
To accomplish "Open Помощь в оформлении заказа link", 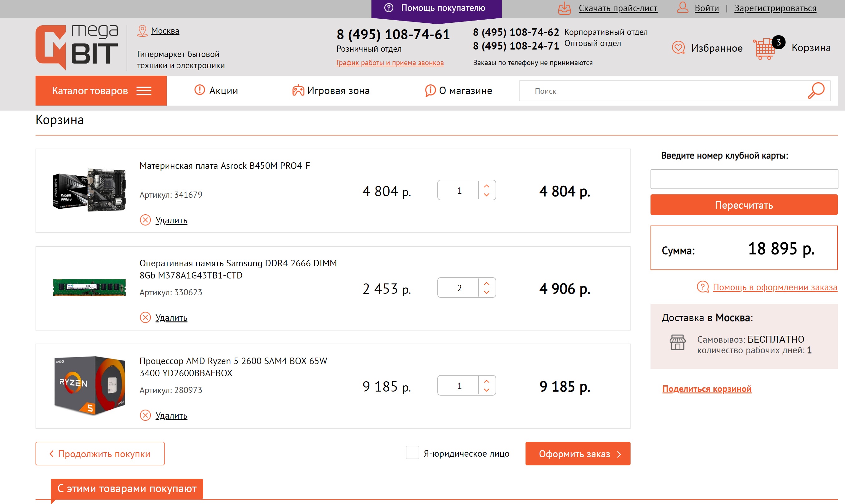I will [775, 287].
